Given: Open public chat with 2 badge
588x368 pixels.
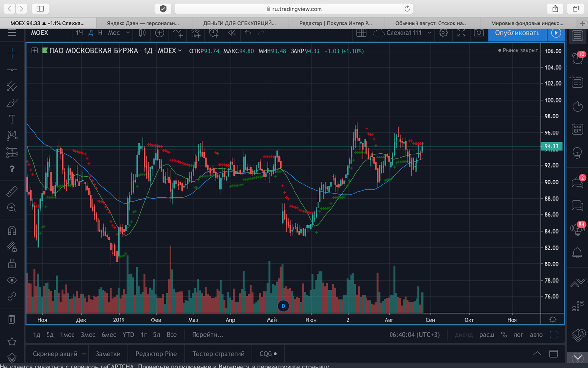Looking at the screenshot, I should [578, 182].
